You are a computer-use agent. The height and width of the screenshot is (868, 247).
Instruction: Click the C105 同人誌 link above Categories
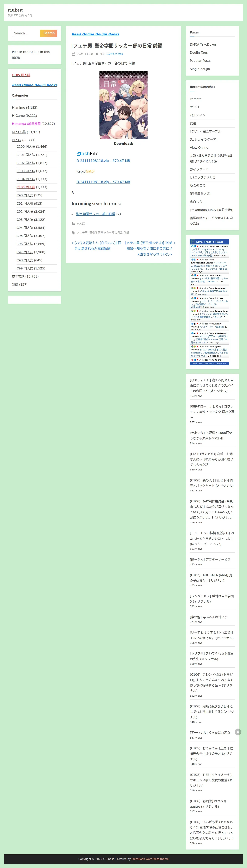pos(21,75)
